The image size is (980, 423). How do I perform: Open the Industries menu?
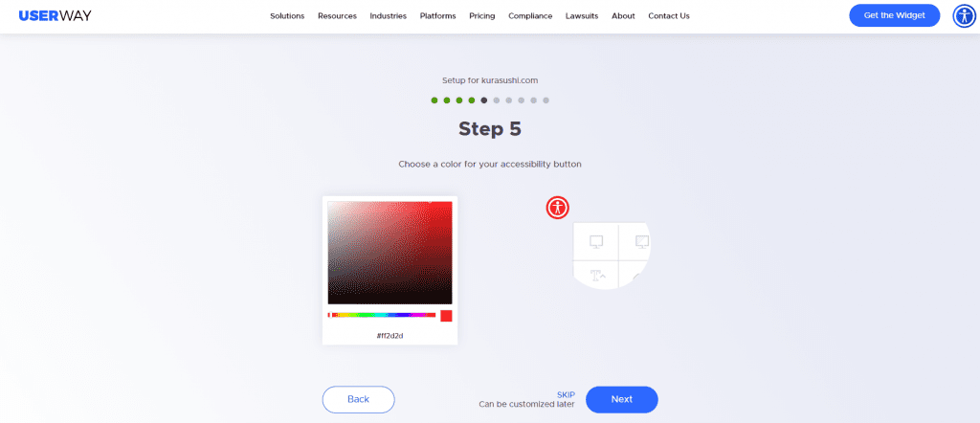(x=389, y=16)
